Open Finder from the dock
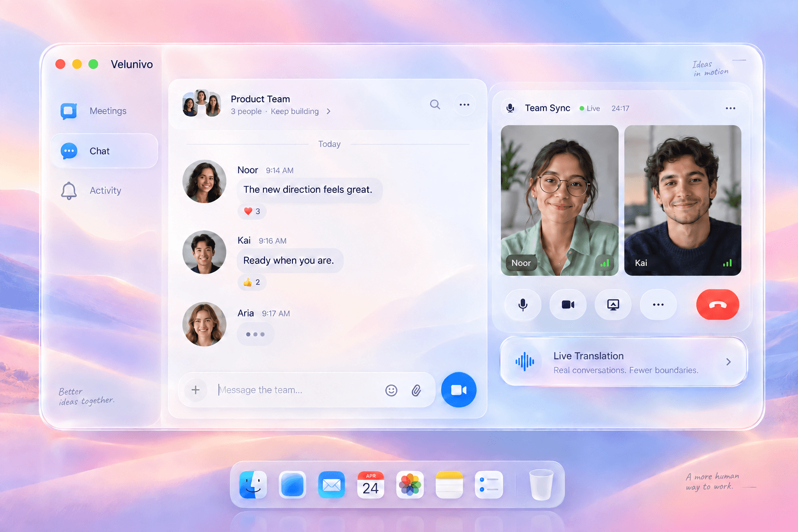Image resolution: width=798 pixels, height=532 pixels. pyautogui.click(x=253, y=485)
